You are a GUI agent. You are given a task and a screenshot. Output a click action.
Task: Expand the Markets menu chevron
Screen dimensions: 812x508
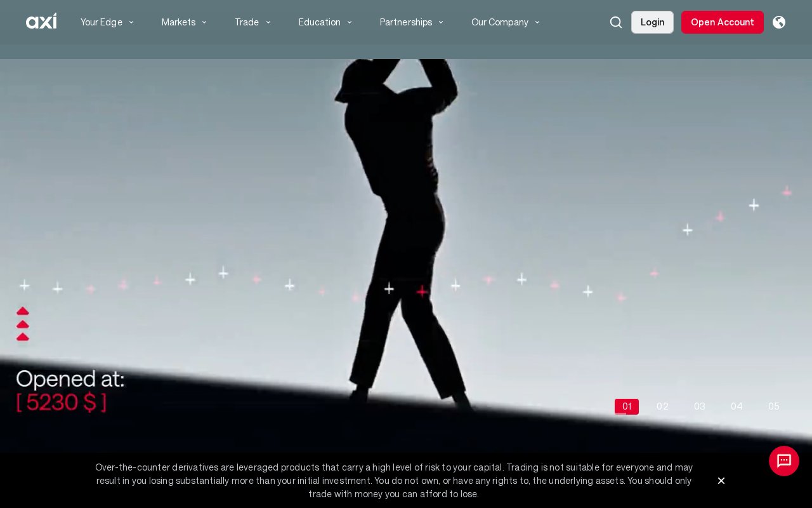[204, 22]
